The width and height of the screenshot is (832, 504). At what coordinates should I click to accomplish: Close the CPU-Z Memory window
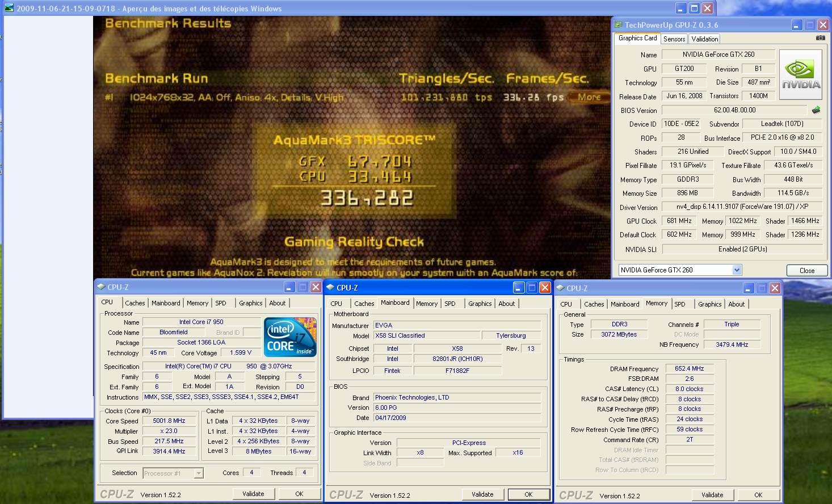(774, 288)
